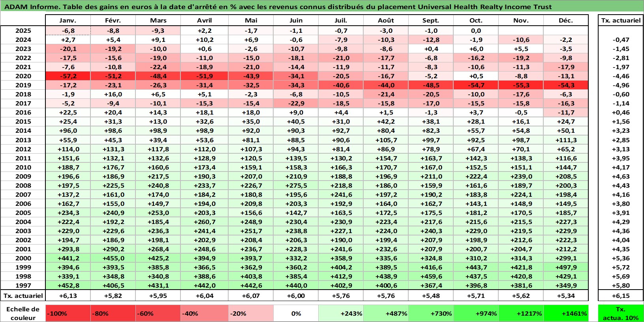Click the +6,15 overall actuarial rate
This screenshot has width=644, height=322.
click(621, 296)
